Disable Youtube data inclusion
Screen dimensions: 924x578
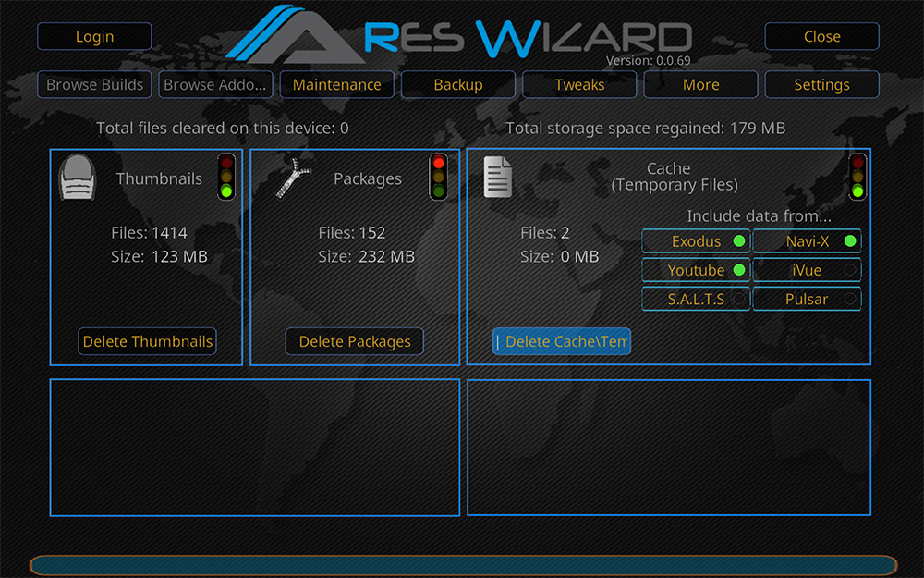(696, 270)
